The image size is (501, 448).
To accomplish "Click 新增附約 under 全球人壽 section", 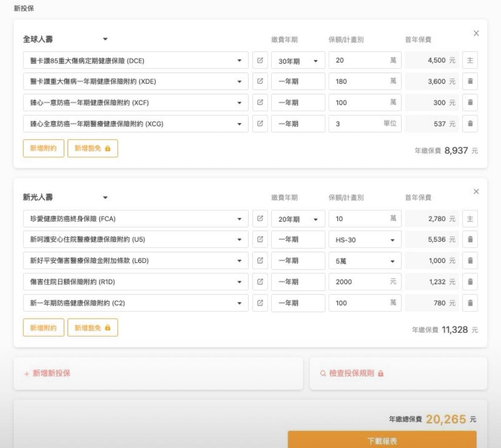I will pyautogui.click(x=43, y=148).
